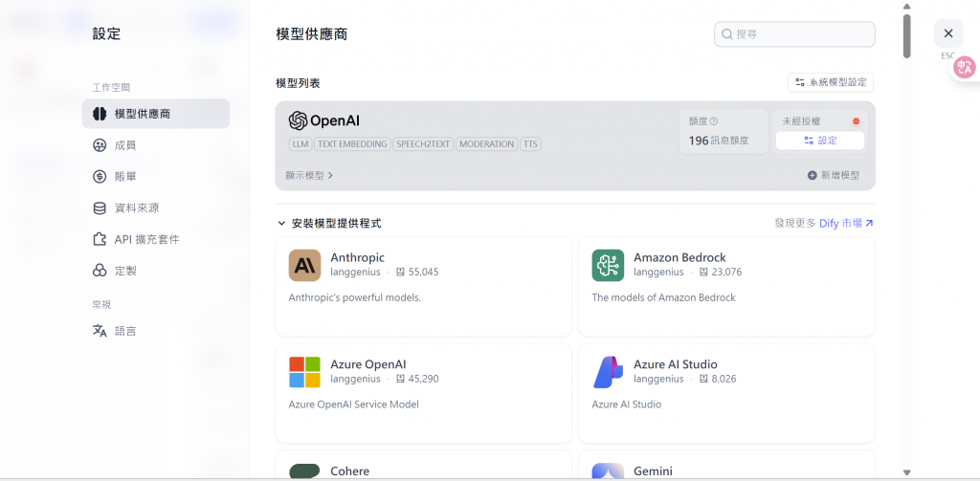Viewport: 980px width, 481px height.
Task: Open the Azure AI Studio card title
Action: pyautogui.click(x=676, y=364)
